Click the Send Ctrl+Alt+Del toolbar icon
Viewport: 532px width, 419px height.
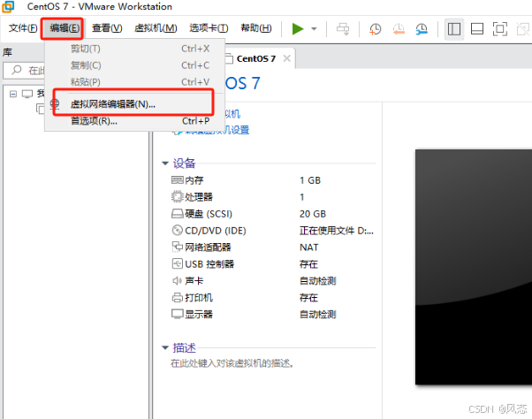coord(343,29)
